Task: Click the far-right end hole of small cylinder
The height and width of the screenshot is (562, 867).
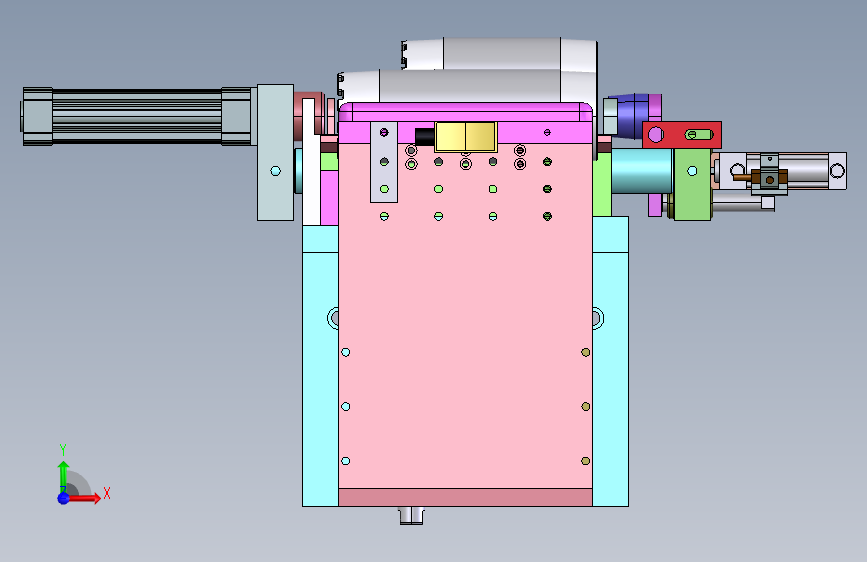Action: (837, 171)
